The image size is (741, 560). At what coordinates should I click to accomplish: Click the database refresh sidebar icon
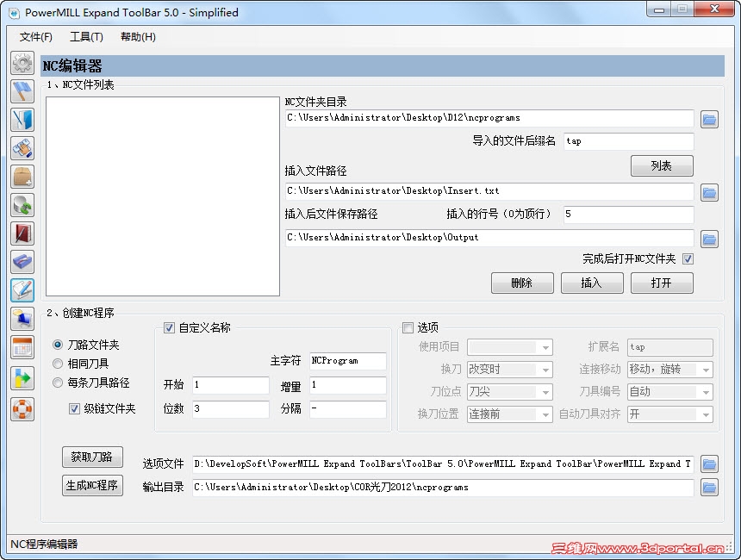(22, 205)
